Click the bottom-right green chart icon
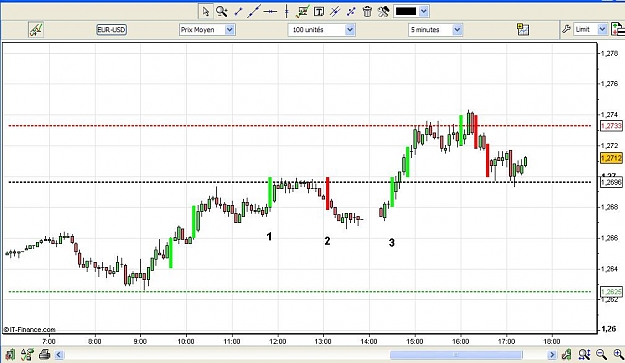 coord(567,354)
